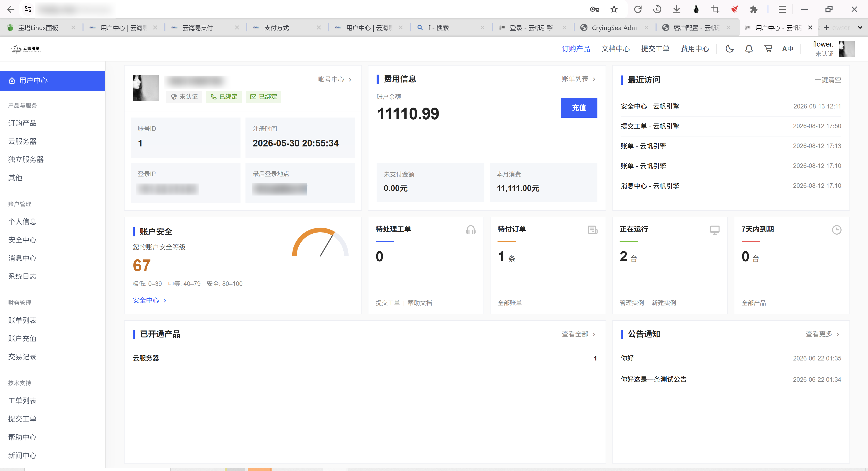Click the password key icon in address bar
The width and height of the screenshot is (868, 471).
click(x=594, y=9)
